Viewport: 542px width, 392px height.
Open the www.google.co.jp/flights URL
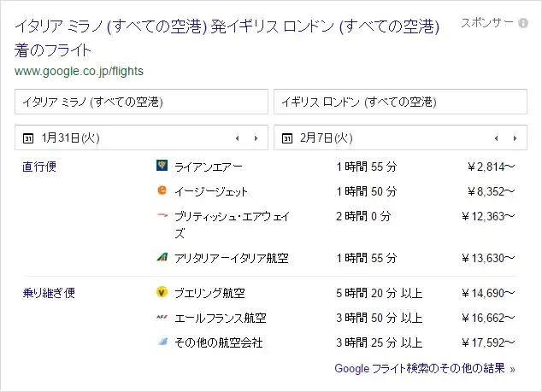coord(79,71)
